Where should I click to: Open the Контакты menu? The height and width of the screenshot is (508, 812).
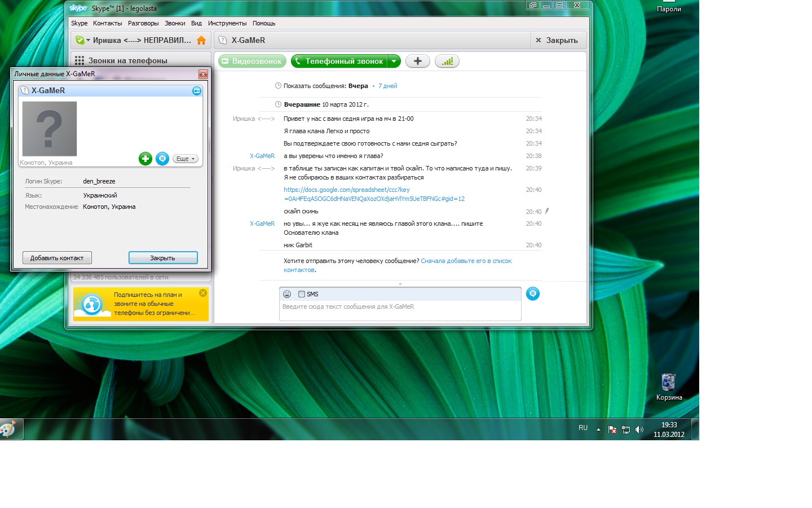108,23
